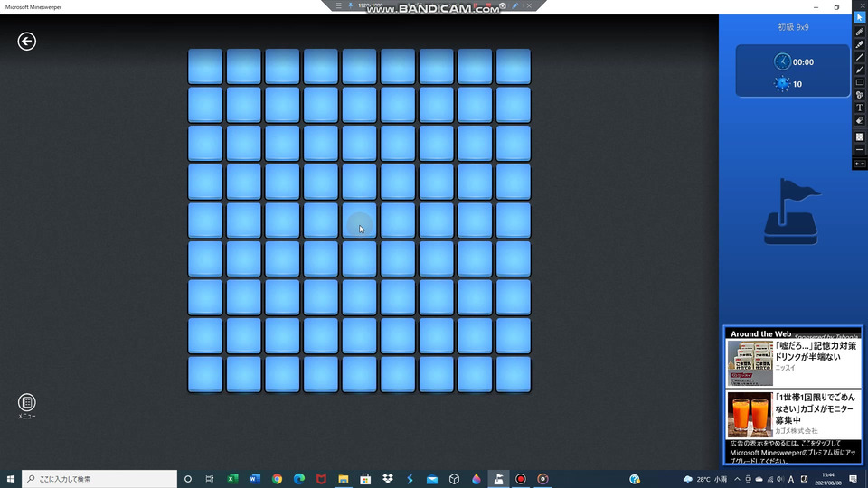Select the rectangle drawing tool
The width and height of the screenshot is (868, 488).
tap(860, 82)
